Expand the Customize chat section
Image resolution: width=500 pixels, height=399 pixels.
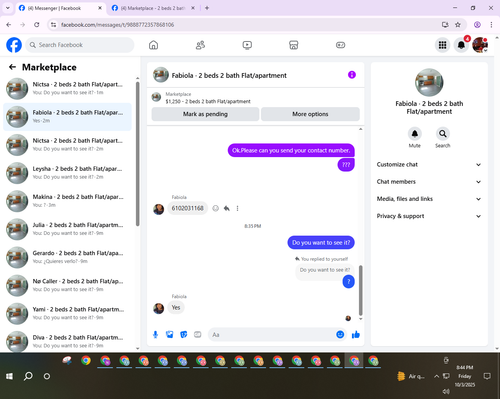(x=429, y=164)
